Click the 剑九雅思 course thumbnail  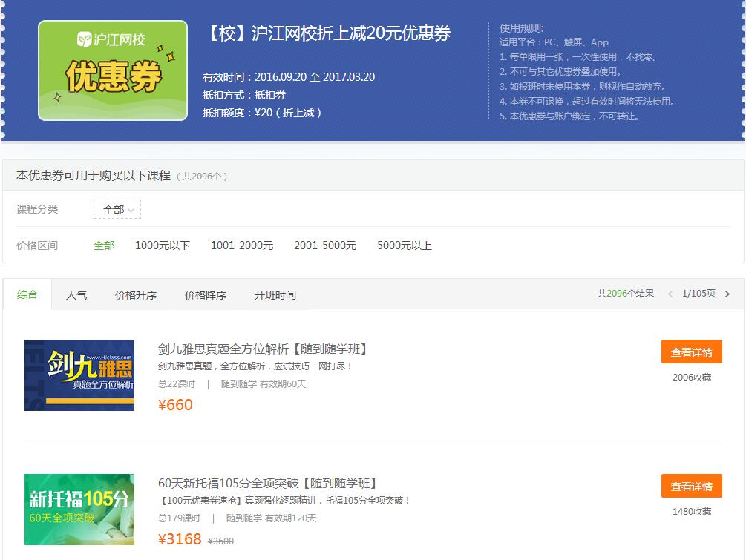coord(79,375)
